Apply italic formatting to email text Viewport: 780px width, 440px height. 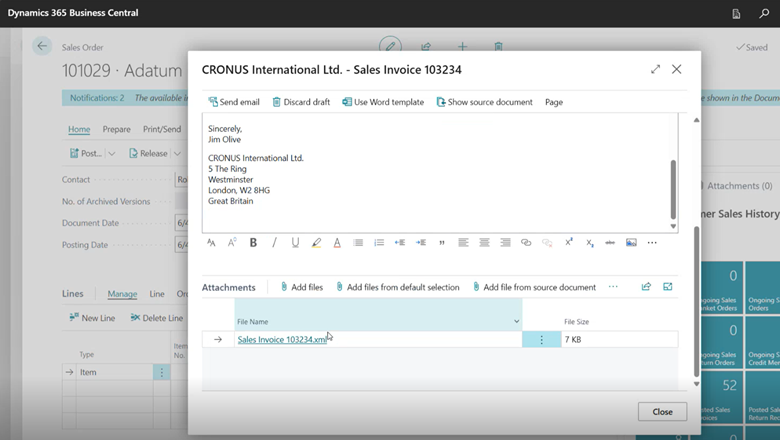(274, 243)
